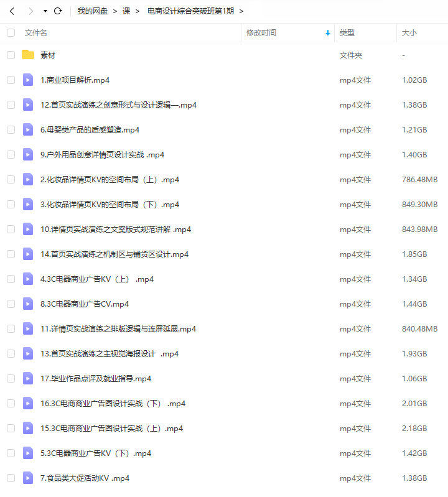This screenshot has height=497, width=448.
Task: Open the 素材 folder icon
Action: 28,55
